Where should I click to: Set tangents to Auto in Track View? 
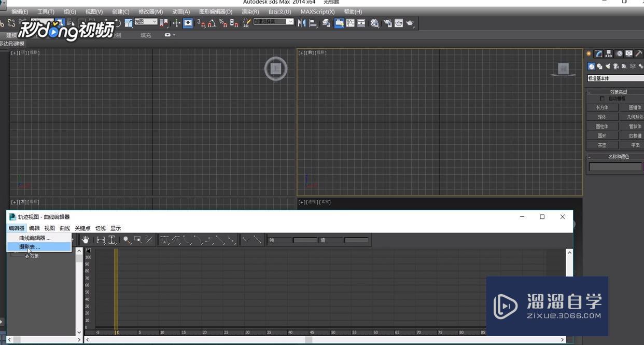pyautogui.click(x=164, y=240)
